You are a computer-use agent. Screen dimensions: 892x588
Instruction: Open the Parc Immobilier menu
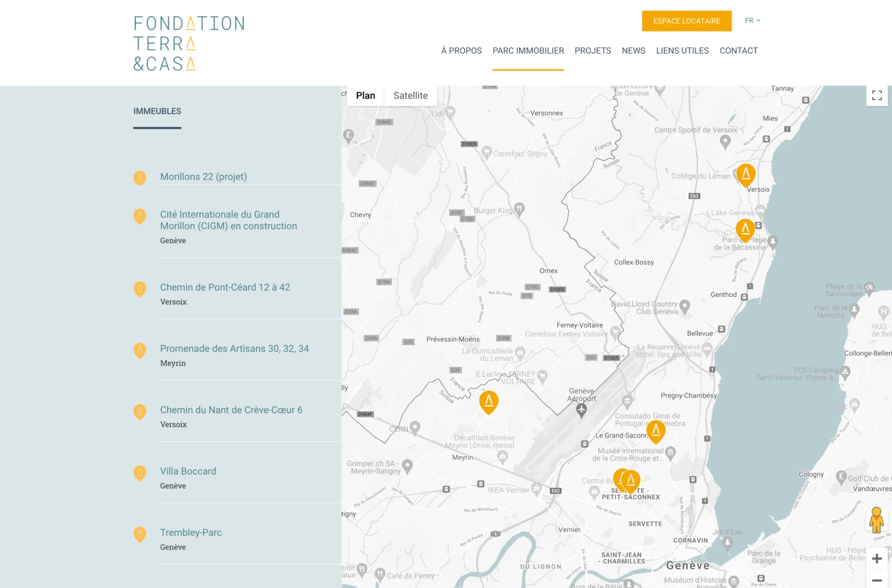(x=528, y=51)
